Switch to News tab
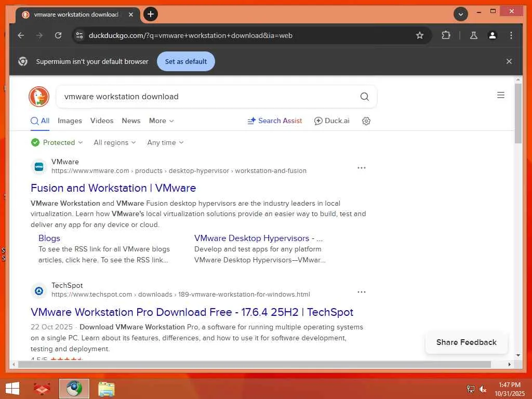This screenshot has height=399, width=532. [x=131, y=121]
